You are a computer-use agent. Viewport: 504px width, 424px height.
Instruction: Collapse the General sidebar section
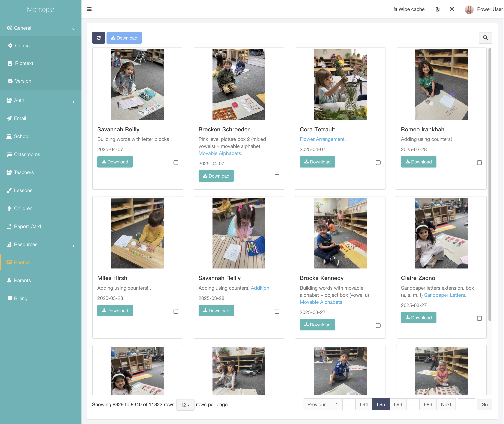point(41,28)
